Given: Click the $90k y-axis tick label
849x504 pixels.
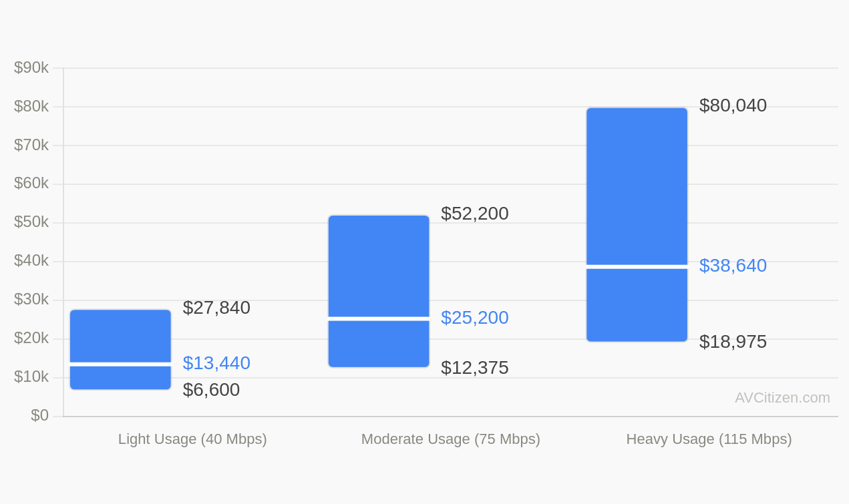Looking at the screenshot, I should click(x=31, y=67).
